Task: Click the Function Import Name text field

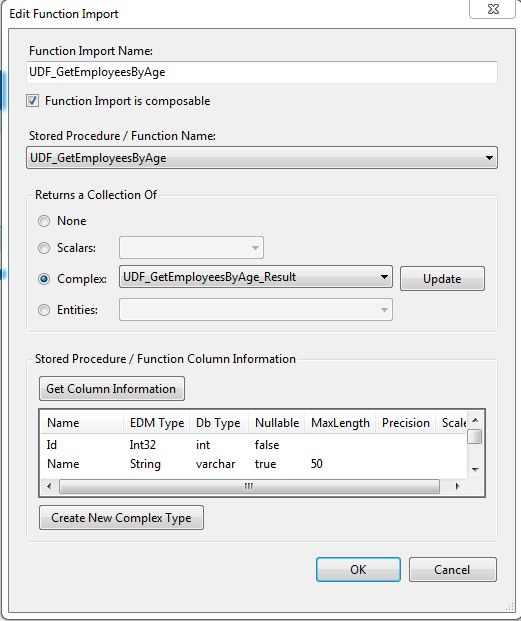Action: pos(262,72)
